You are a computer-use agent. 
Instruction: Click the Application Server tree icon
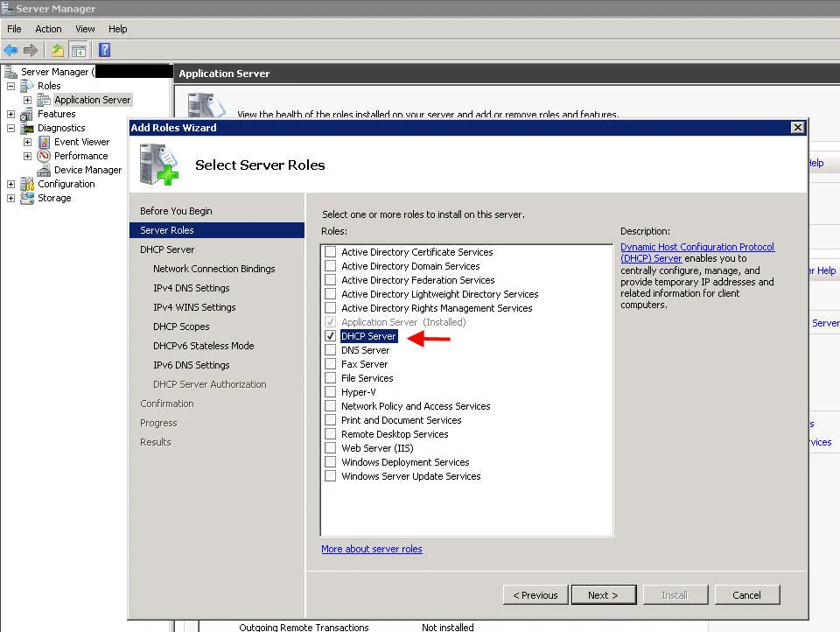pyautogui.click(x=44, y=100)
